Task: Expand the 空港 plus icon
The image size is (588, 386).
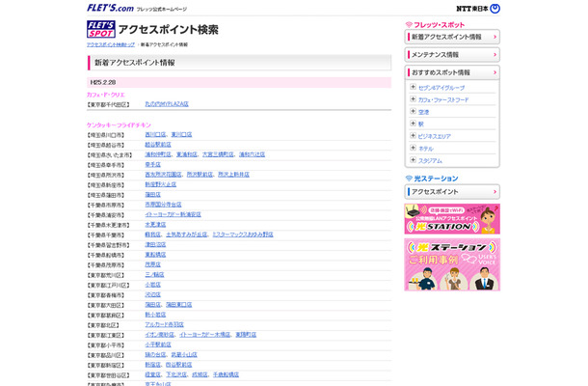Action: 413,112
